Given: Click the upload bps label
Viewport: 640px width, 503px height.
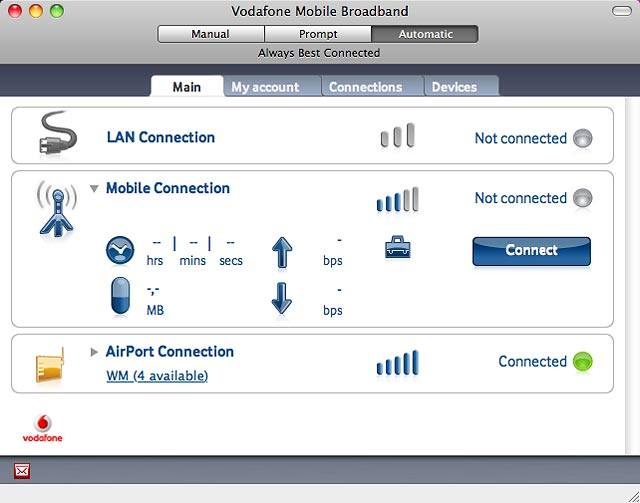Looking at the screenshot, I should point(333,260).
